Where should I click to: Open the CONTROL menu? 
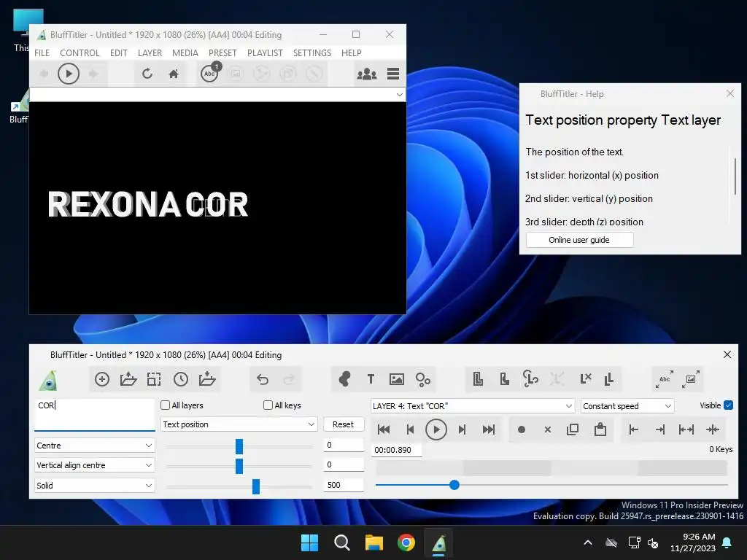pyautogui.click(x=80, y=52)
